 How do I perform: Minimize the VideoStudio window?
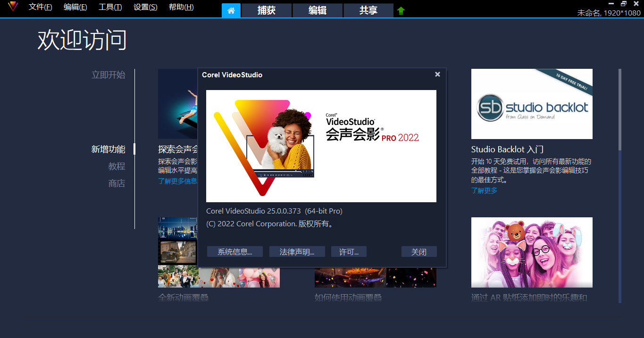(x=611, y=4)
